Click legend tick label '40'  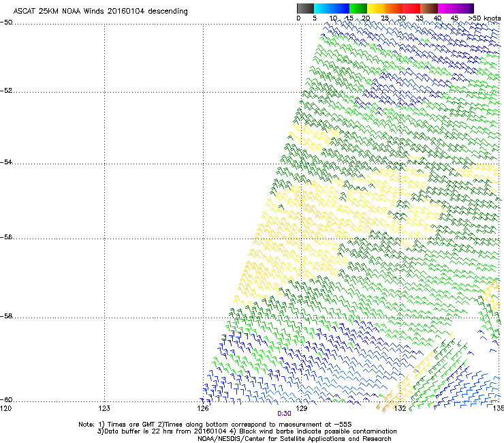tap(437, 18)
